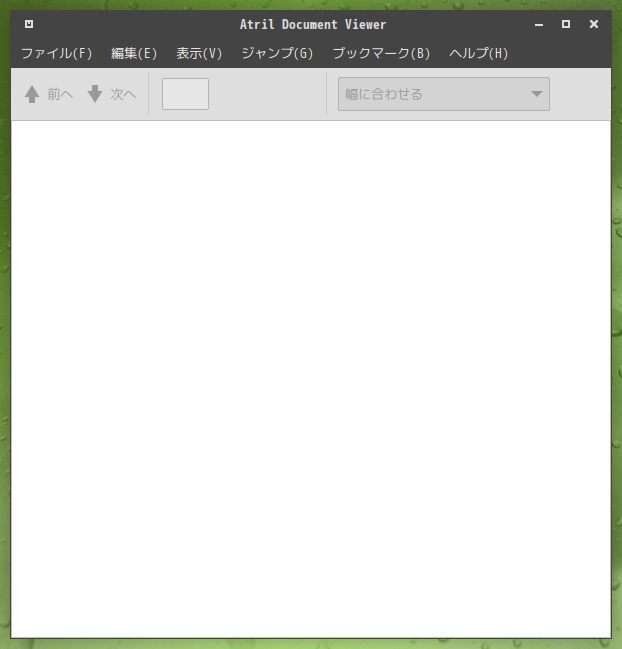Viewport: 622px width, 649px height.
Task: Open the ヘルプ(H) menu
Action: (x=478, y=53)
